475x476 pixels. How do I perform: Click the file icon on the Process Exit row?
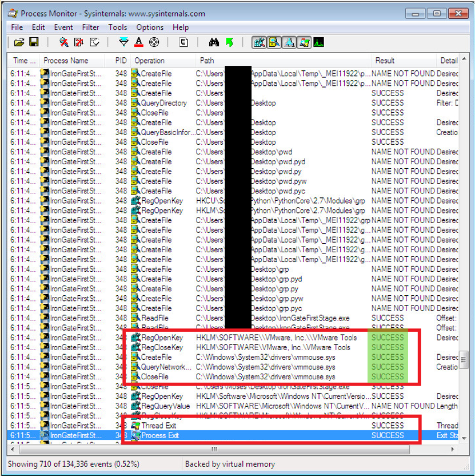(135, 435)
